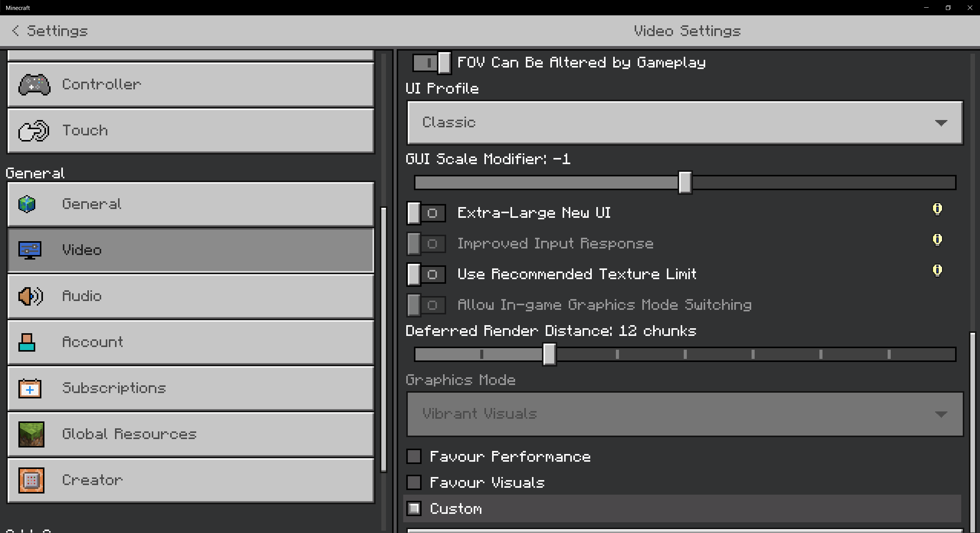Click the General globe block icon
Viewport: 980px width, 533px height.
tap(27, 204)
